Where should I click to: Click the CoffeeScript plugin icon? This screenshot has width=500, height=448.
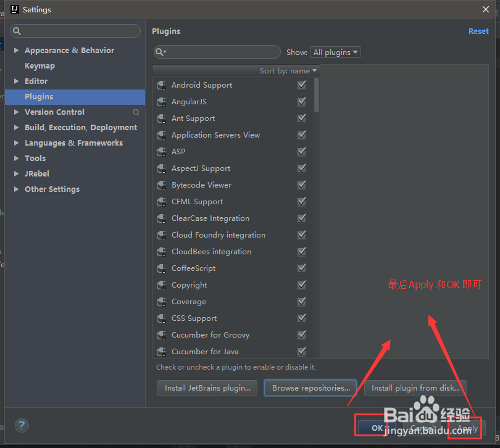tap(161, 268)
